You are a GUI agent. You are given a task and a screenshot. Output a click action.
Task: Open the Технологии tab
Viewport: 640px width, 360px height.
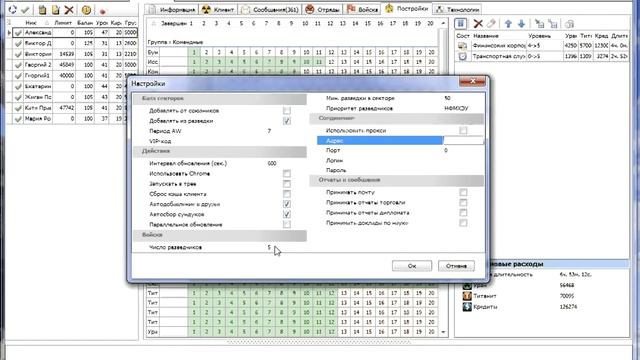point(457,9)
